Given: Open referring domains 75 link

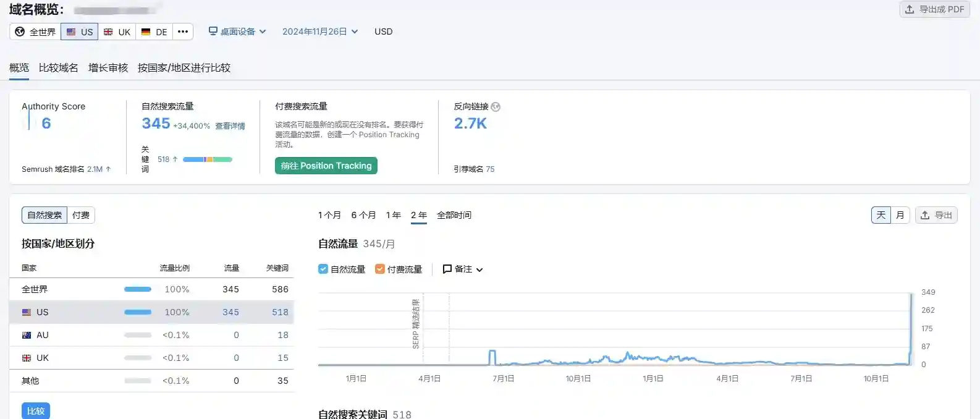Looking at the screenshot, I should (490, 169).
